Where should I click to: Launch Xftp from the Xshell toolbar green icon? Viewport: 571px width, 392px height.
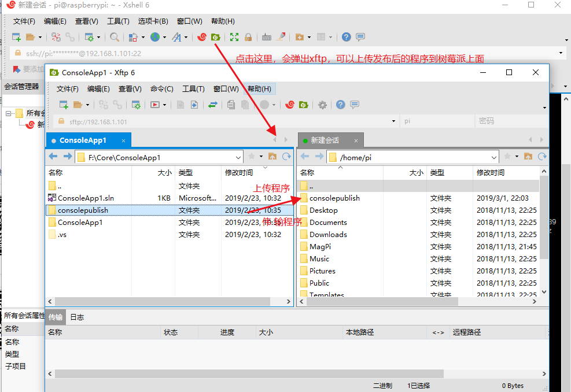[216, 37]
